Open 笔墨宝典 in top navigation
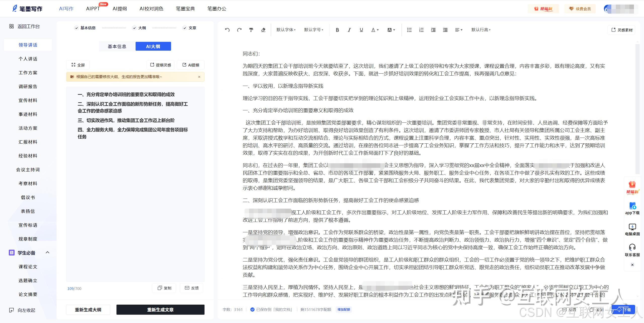Screen dimensions: 644x323 point(185,9)
